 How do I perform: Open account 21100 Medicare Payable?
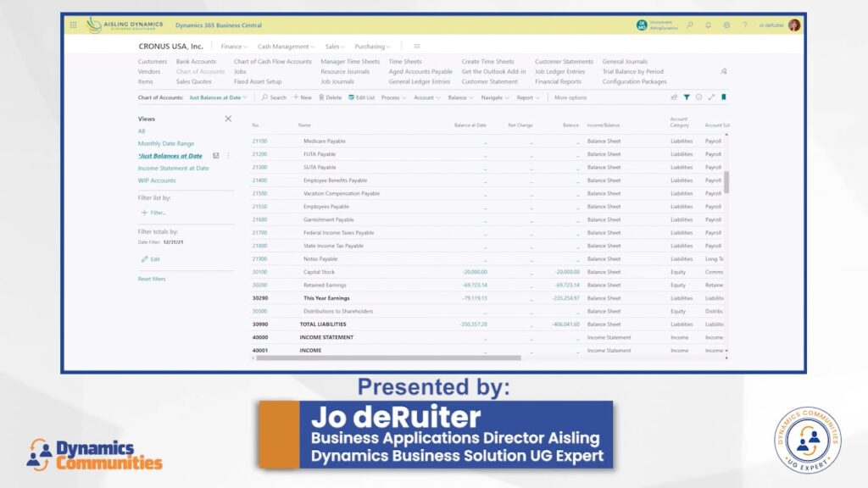[x=259, y=141]
